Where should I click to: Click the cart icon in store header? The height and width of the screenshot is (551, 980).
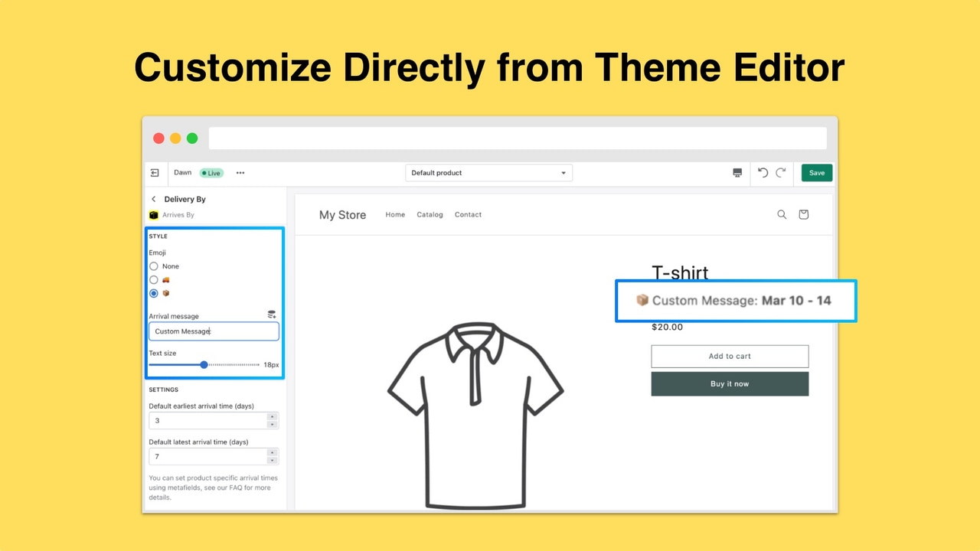[803, 215]
